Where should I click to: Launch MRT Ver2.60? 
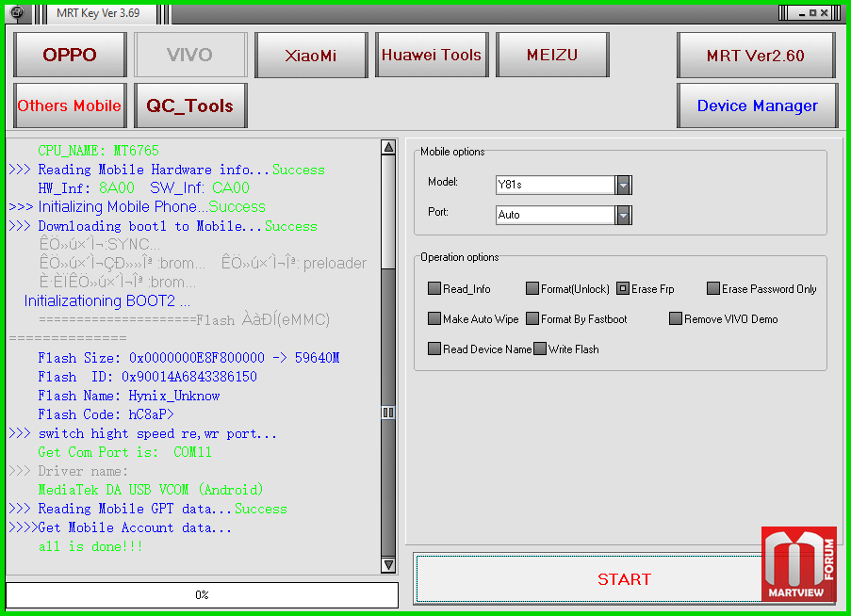[x=756, y=55]
